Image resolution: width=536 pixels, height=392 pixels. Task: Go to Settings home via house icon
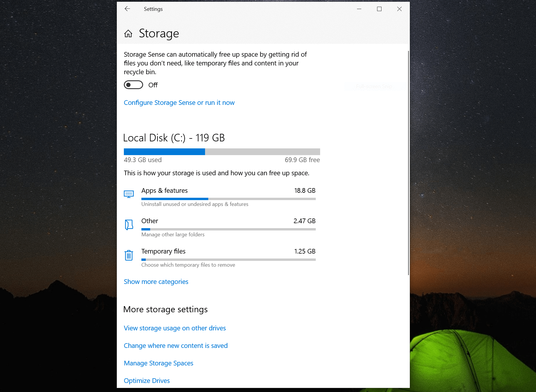128,34
